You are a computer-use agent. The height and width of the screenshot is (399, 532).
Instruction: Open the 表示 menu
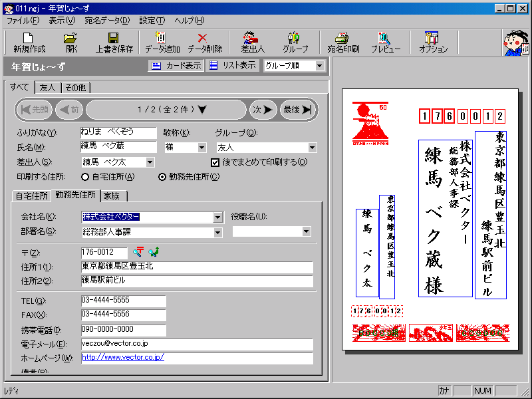(62, 21)
